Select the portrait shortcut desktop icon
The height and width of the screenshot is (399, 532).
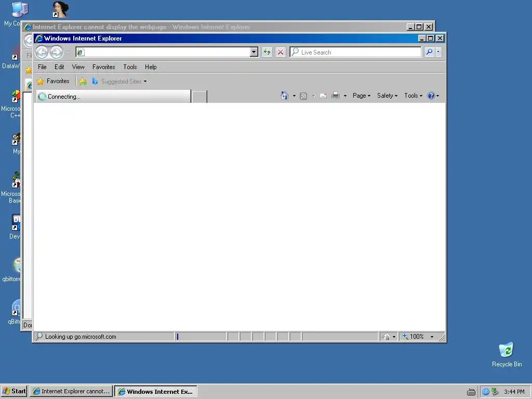click(60, 9)
